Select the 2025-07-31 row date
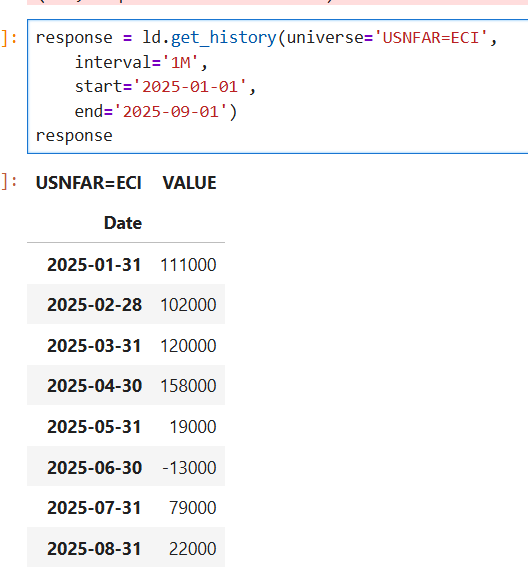Screen dimensions: 528x581 (x=94, y=508)
